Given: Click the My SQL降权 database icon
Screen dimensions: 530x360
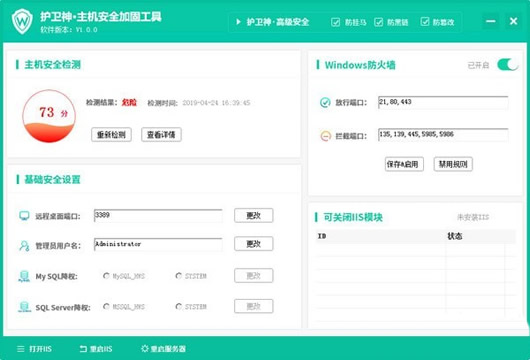Looking at the screenshot, I should point(24,276).
